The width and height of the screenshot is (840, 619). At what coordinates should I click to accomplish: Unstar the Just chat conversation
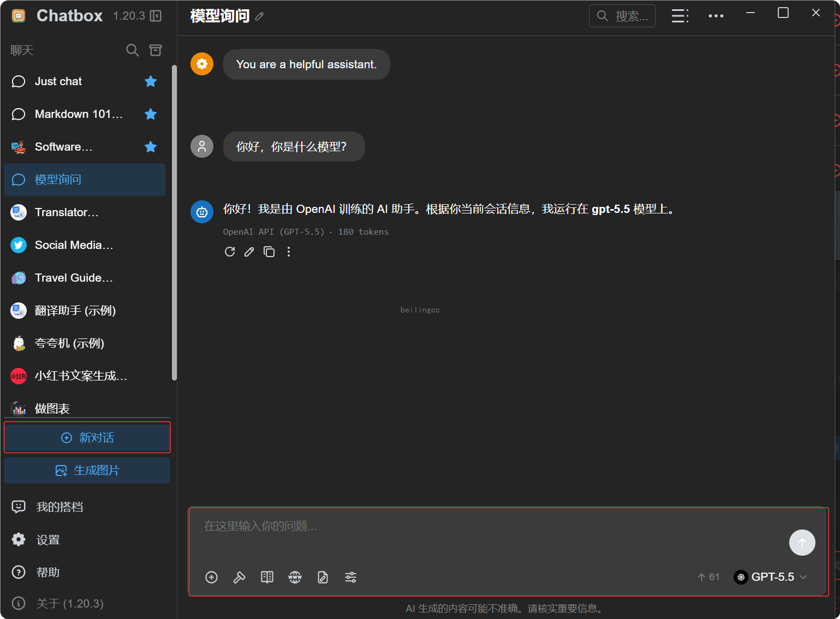(151, 81)
